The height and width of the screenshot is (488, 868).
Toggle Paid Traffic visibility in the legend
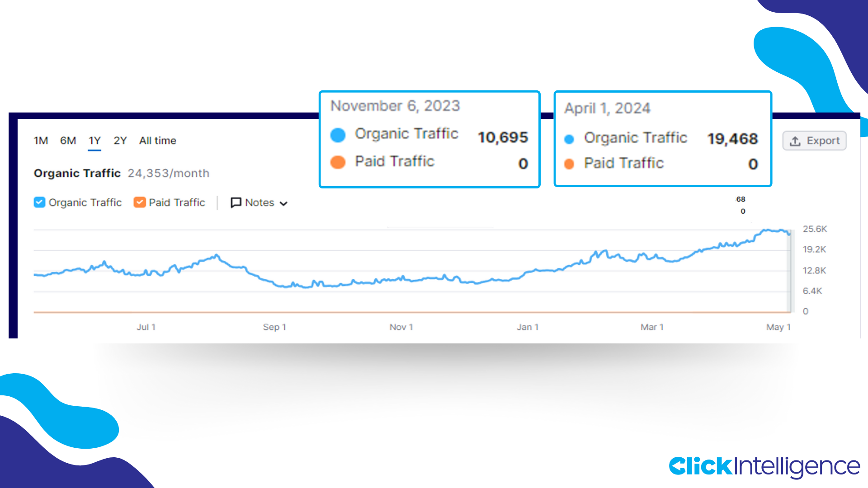(139, 202)
